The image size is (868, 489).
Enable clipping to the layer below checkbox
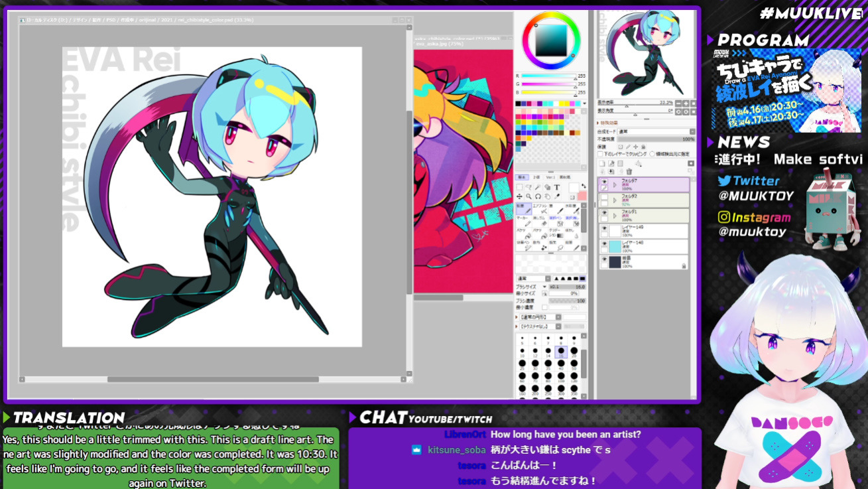[x=600, y=154]
